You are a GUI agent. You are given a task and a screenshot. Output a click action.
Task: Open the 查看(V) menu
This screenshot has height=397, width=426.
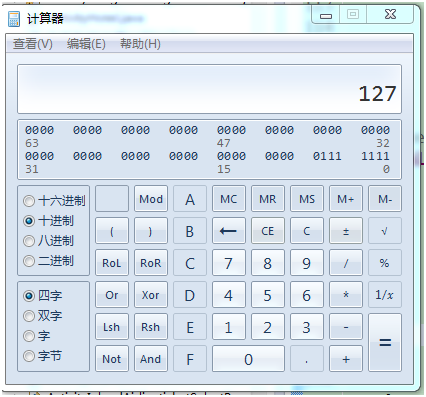(33, 44)
